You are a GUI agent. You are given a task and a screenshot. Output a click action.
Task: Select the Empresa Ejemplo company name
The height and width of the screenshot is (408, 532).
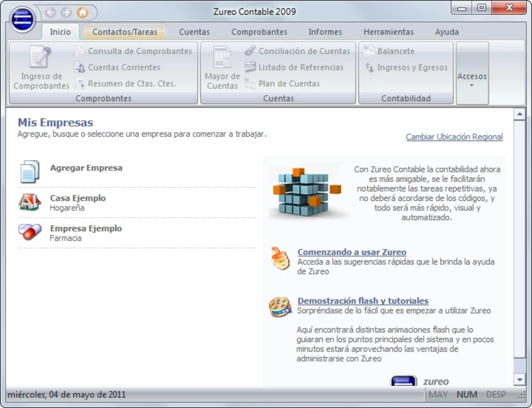(86, 228)
